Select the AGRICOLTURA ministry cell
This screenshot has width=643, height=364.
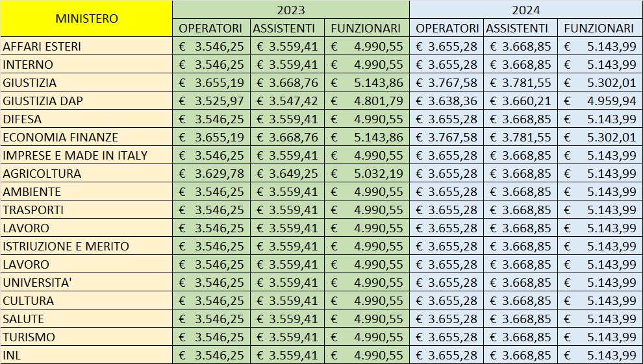click(x=86, y=173)
